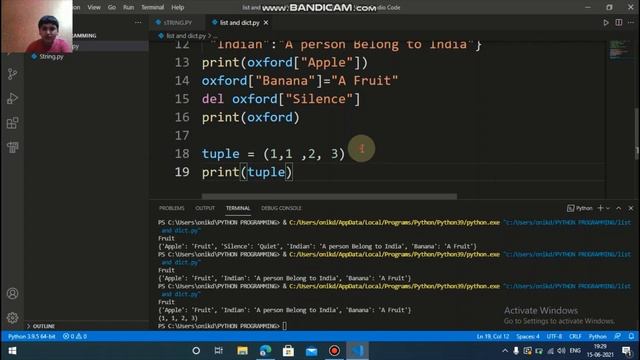Open Microsoft Store from taskbar

pos(288,351)
